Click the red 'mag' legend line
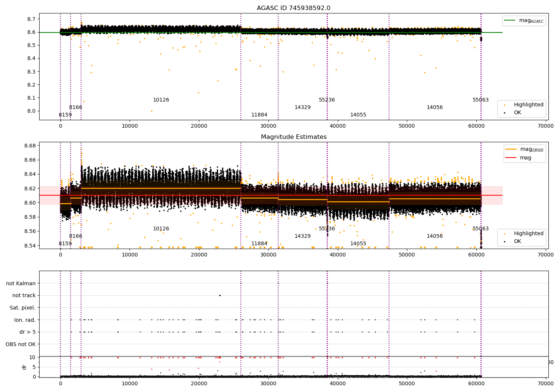The width and height of the screenshot is (560, 392). (511, 158)
